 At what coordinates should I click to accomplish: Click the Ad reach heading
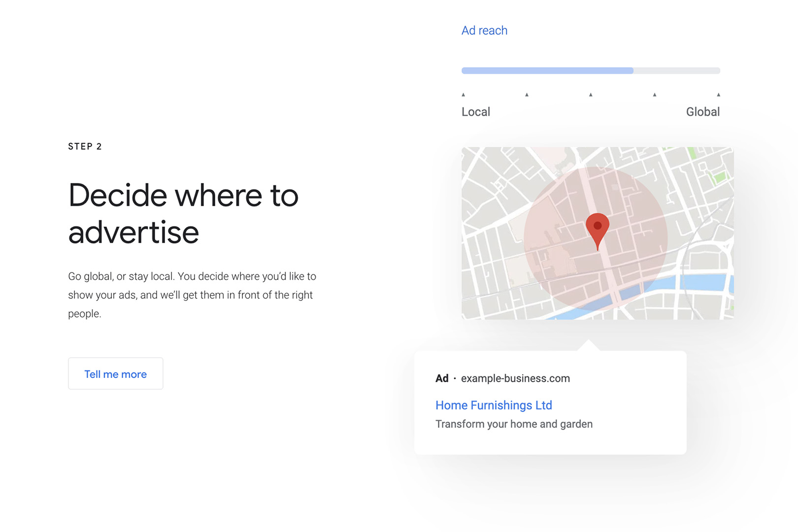point(484,31)
